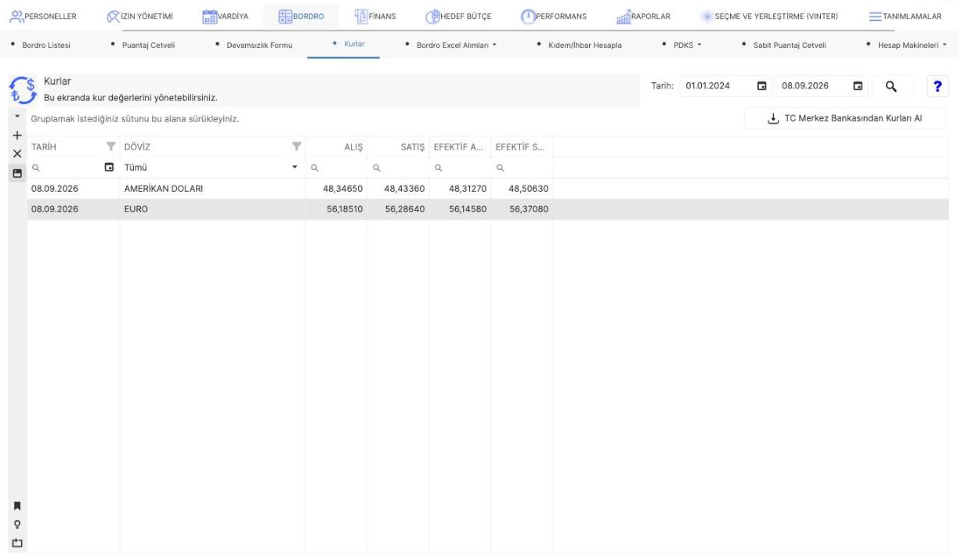Open calendar picker for end date 08.09.2026
Viewport: 958px width, 560px height.
click(x=857, y=85)
